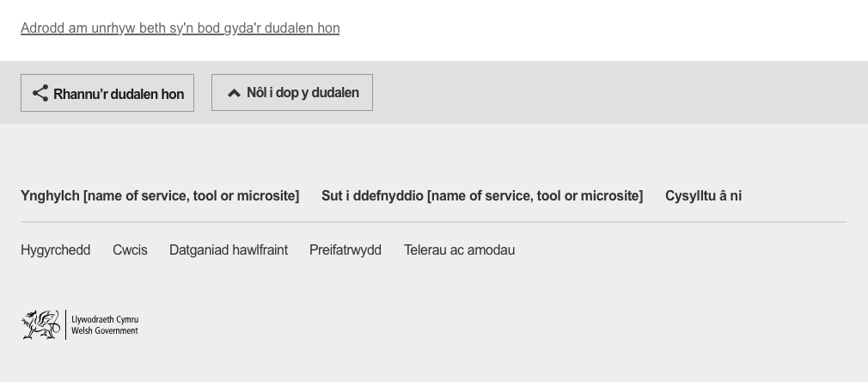Click the Welsh dragon emblem
Screen dimensions: 868x382
point(40,324)
